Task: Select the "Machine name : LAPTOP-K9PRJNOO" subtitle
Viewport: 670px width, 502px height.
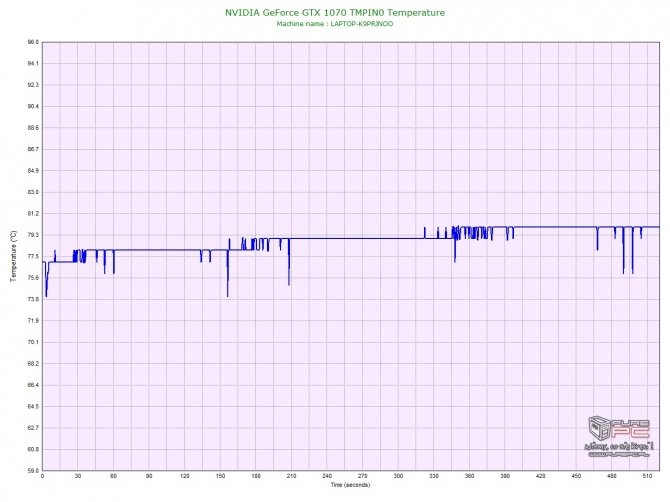Action: coord(335,24)
